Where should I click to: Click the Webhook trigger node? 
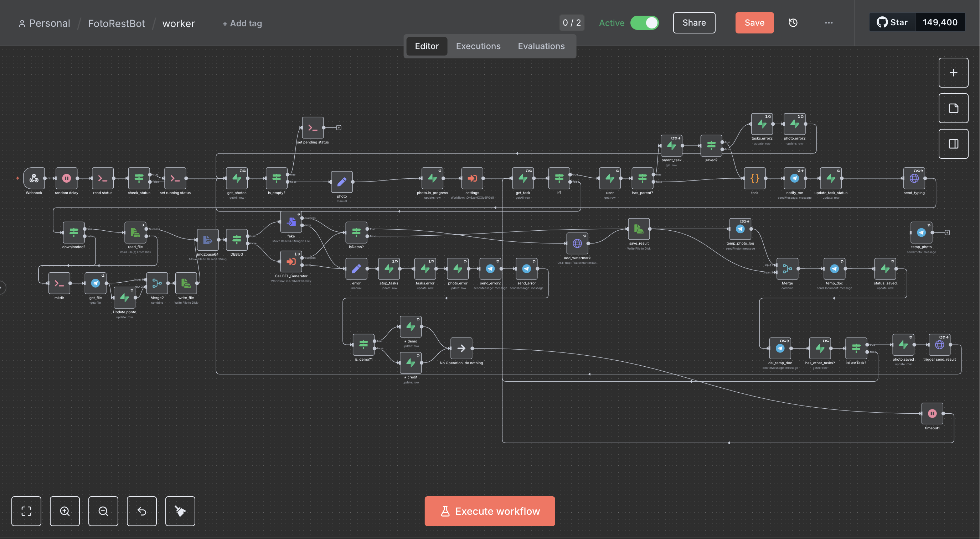point(34,178)
